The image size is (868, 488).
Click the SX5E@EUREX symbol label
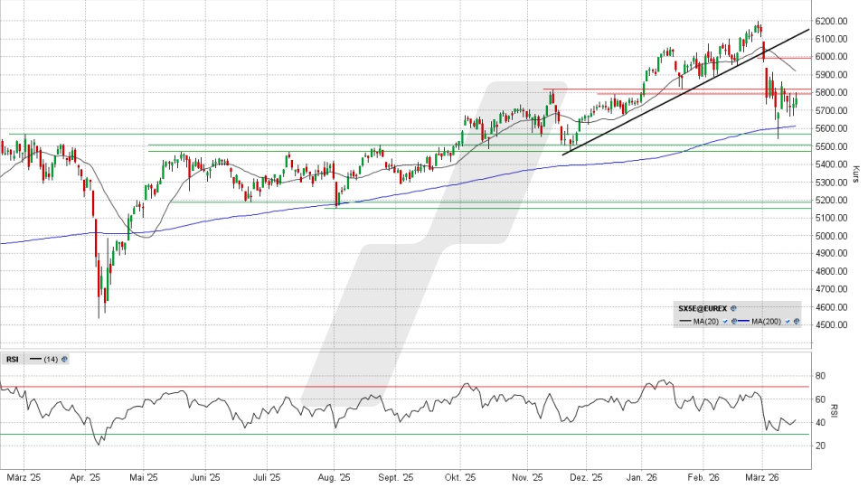(703, 308)
